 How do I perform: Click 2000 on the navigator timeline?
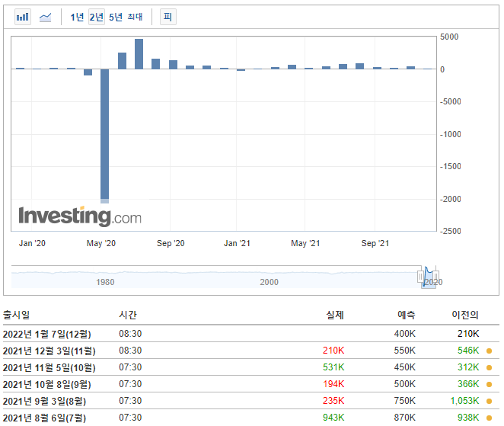pos(269,282)
